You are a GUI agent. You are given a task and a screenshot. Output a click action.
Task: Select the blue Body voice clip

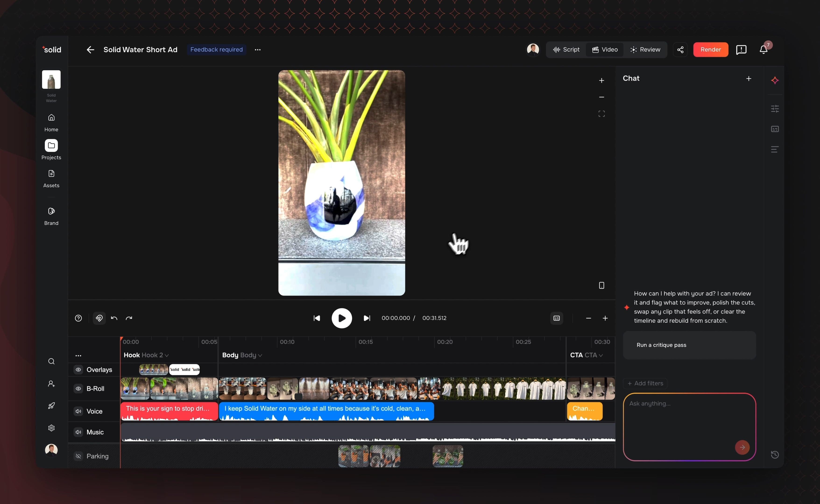[326, 411]
